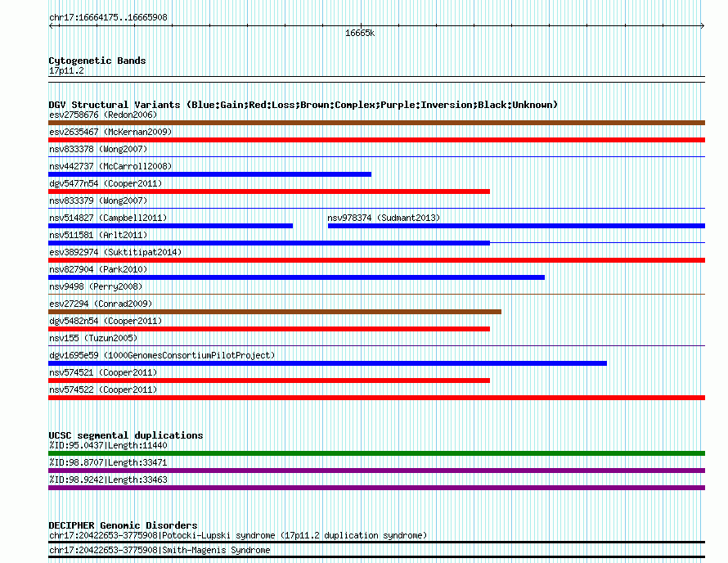This screenshot has height=563, width=728.
Task: Open variant nsv514827 (Campbell2011)
Action: (x=108, y=218)
